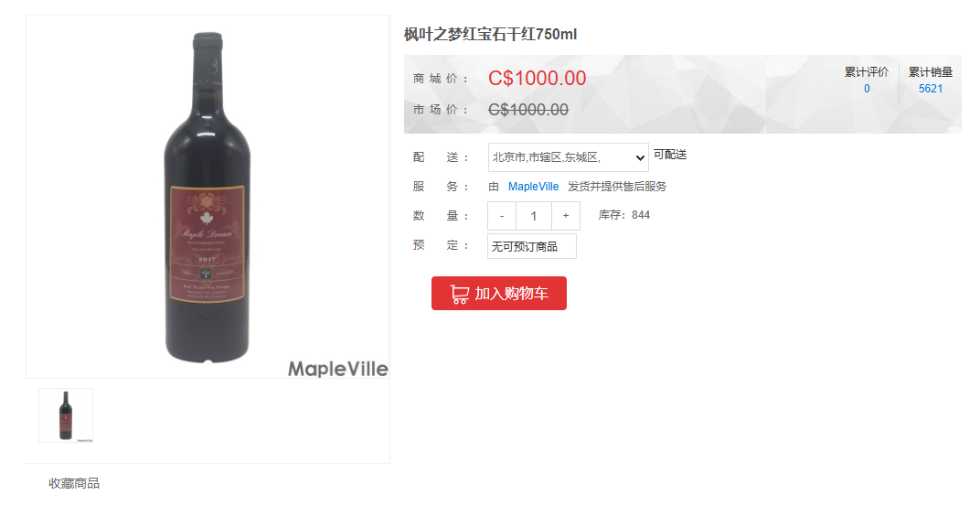Open the delivery region dropdown for 北京市

tap(568, 157)
